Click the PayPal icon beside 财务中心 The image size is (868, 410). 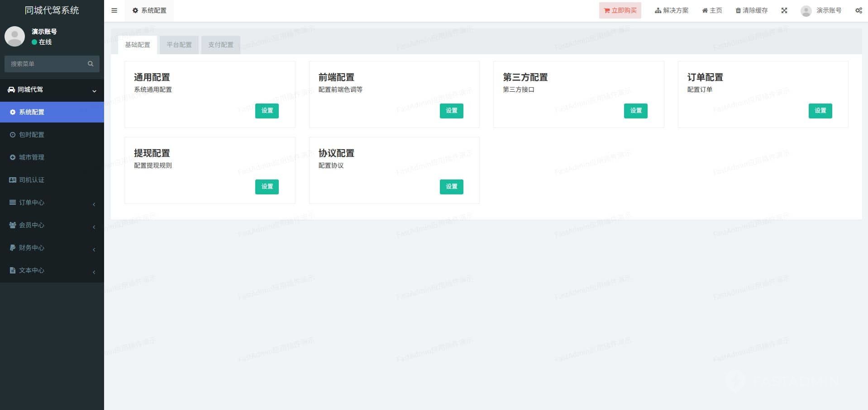(x=13, y=248)
